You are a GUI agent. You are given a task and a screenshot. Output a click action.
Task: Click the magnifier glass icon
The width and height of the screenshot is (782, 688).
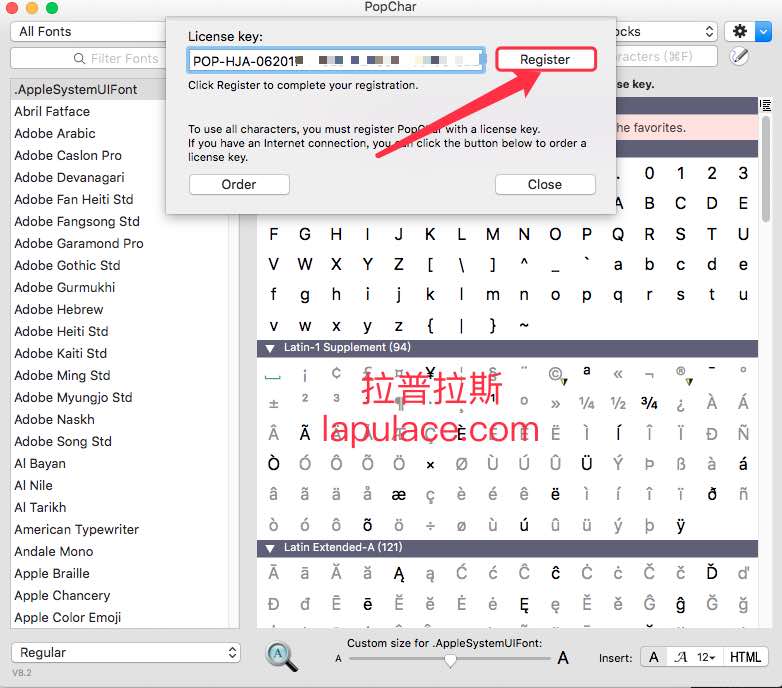(281, 656)
